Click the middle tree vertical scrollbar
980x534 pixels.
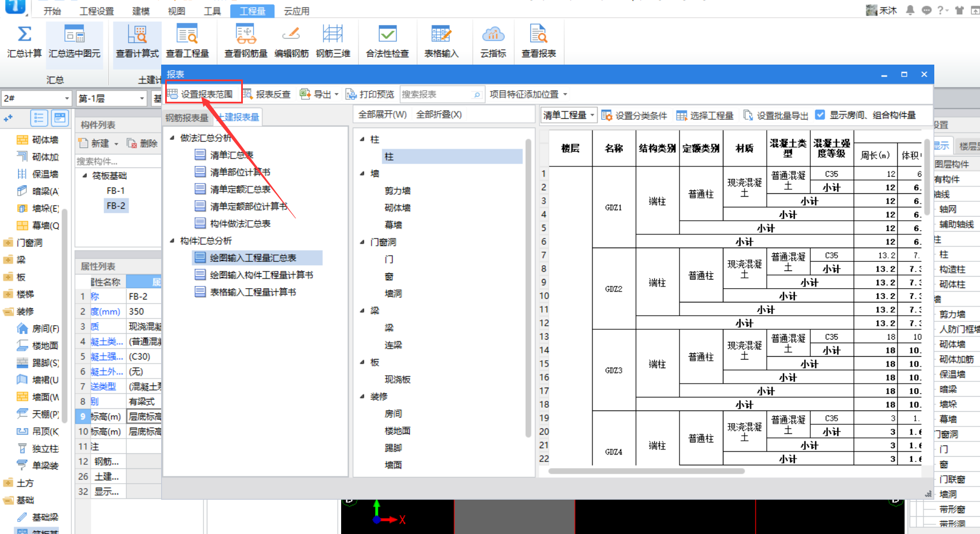529,289
